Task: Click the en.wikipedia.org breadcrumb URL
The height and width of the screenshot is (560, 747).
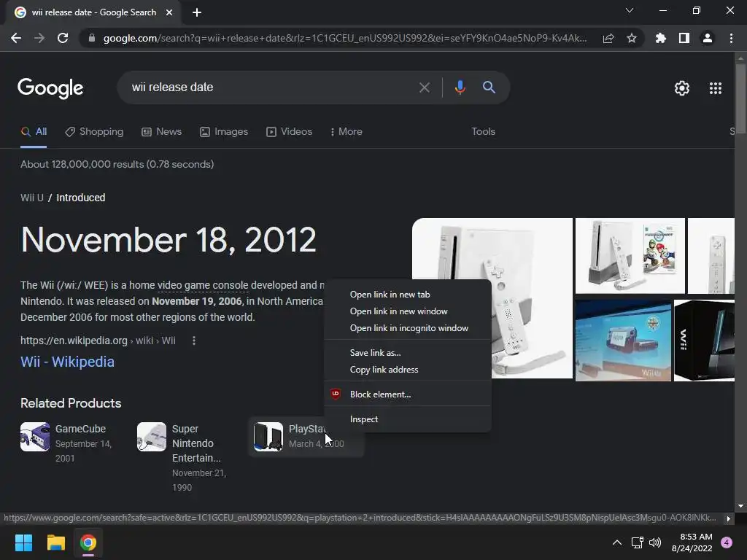Action: pyautogui.click(x=98, y=341)
